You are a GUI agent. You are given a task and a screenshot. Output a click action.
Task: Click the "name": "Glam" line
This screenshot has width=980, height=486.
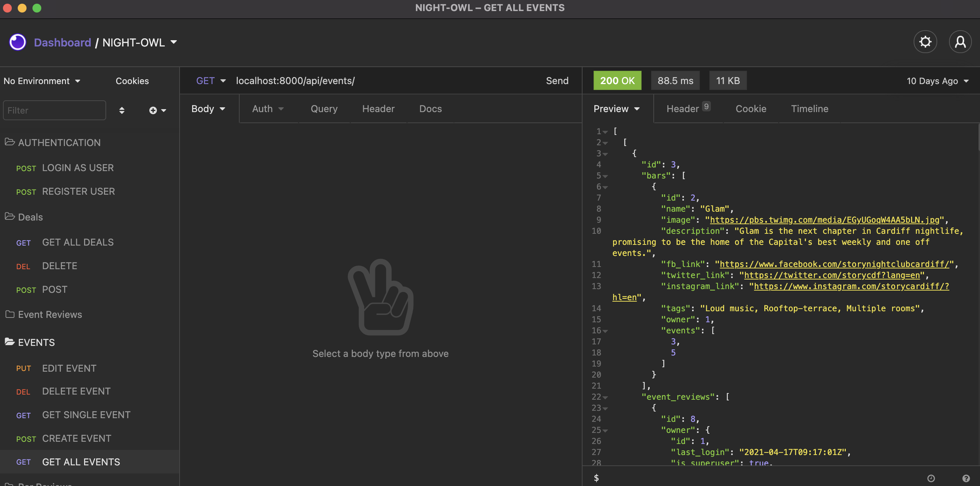(697, 209)
